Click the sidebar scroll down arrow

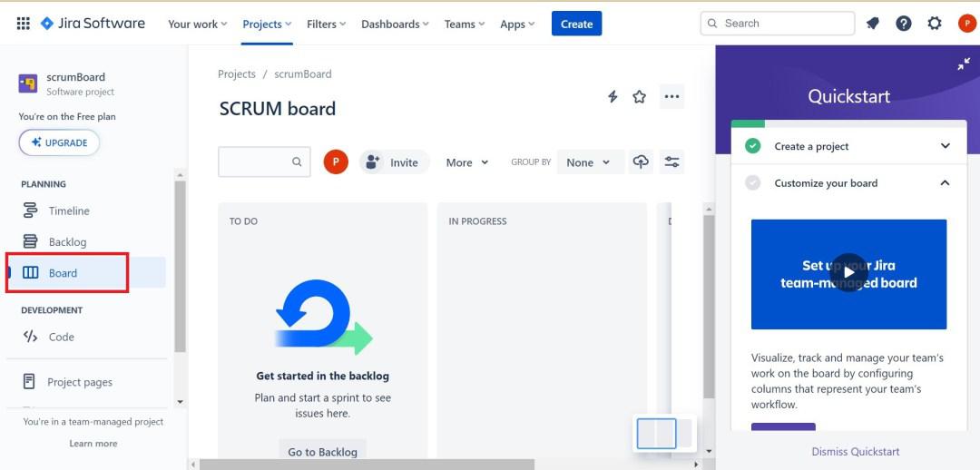point(181,402)
